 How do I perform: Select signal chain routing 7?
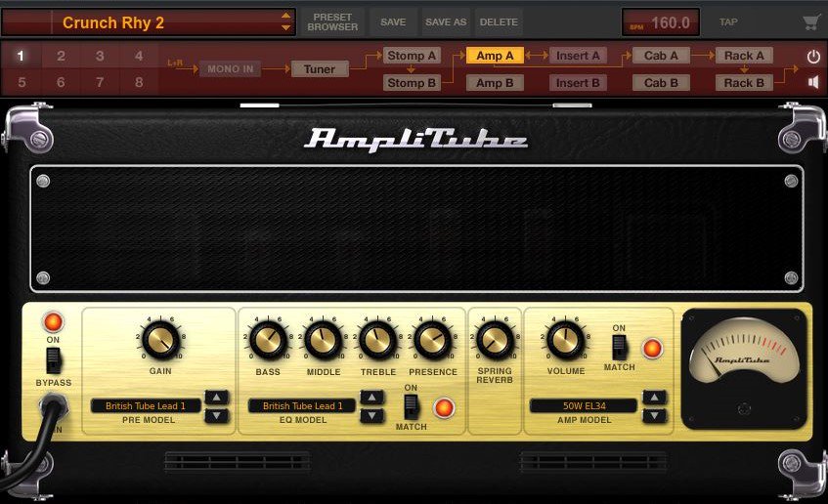coord(100,82)
